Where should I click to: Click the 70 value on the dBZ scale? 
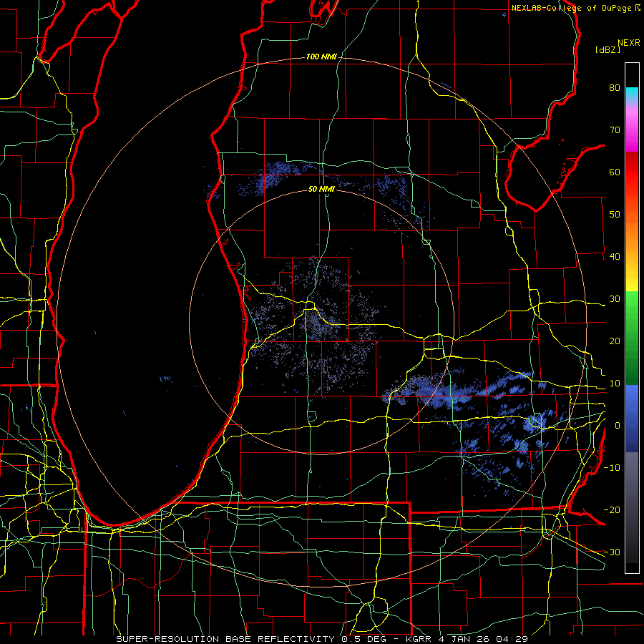click(615, 130)
